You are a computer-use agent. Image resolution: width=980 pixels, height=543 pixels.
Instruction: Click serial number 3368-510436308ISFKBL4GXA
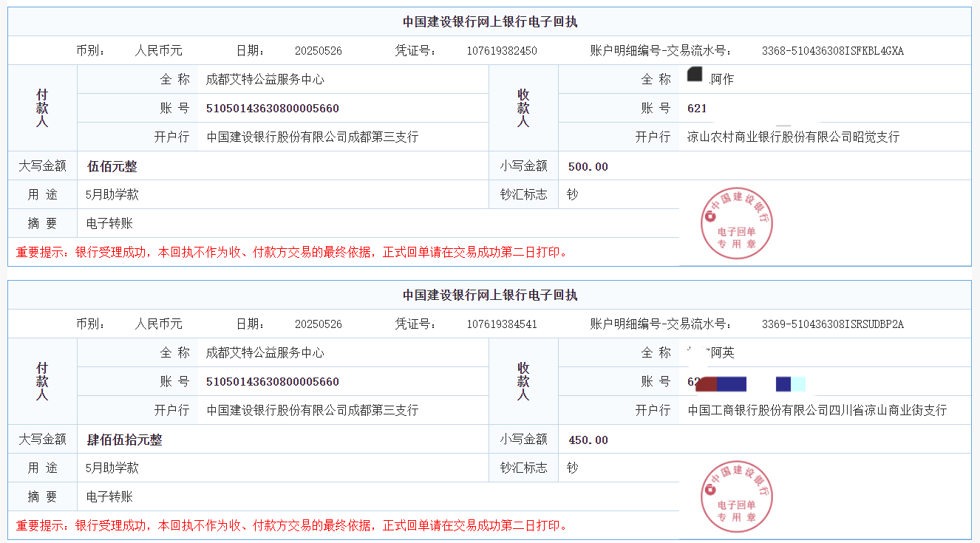(x=832, y=51)
